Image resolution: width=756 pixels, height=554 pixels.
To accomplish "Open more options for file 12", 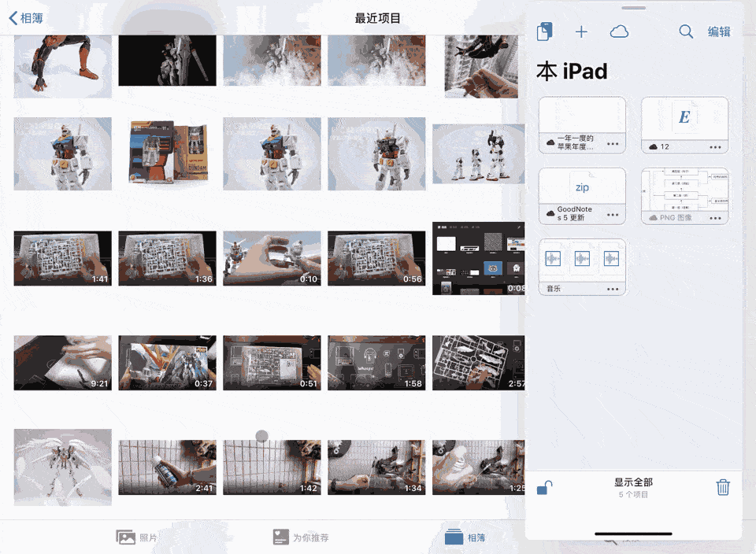I will click(x=716, y=147).
